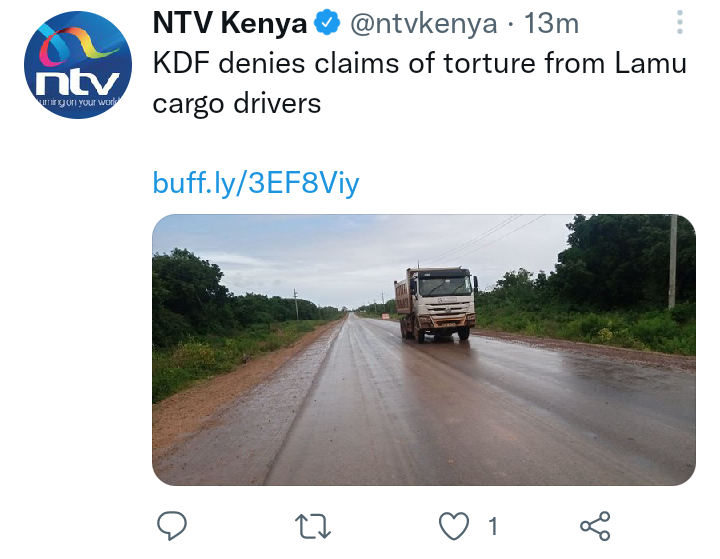720x559 pixels.
Task: Open the buff.ly/3EF8Viy link
Action: pos(256,183)
